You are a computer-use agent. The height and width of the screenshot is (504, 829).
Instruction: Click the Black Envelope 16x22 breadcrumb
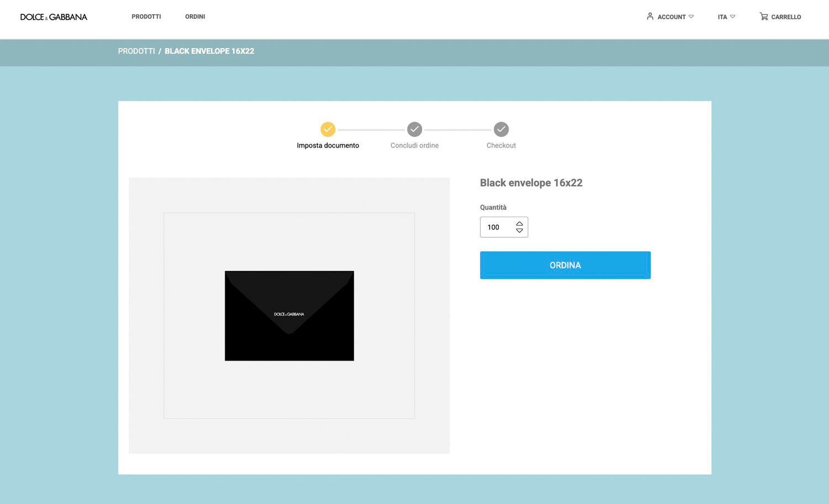[x=209, y=51]
